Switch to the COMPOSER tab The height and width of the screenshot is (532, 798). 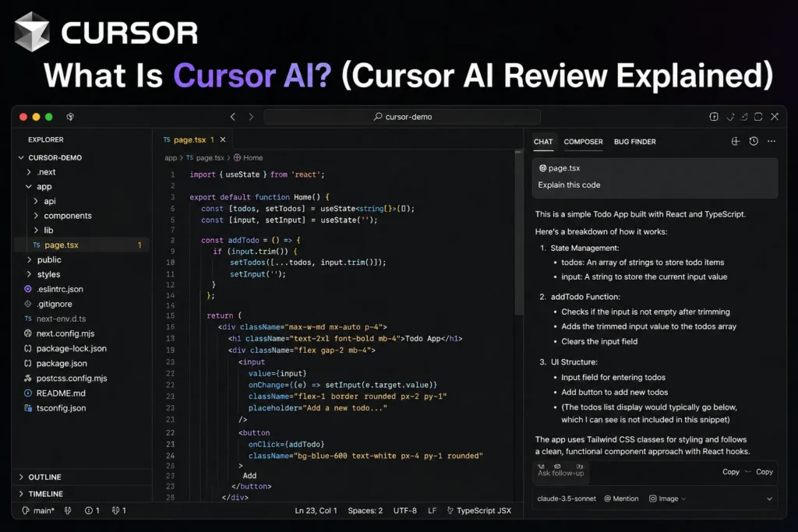click(x=583, y=142)
